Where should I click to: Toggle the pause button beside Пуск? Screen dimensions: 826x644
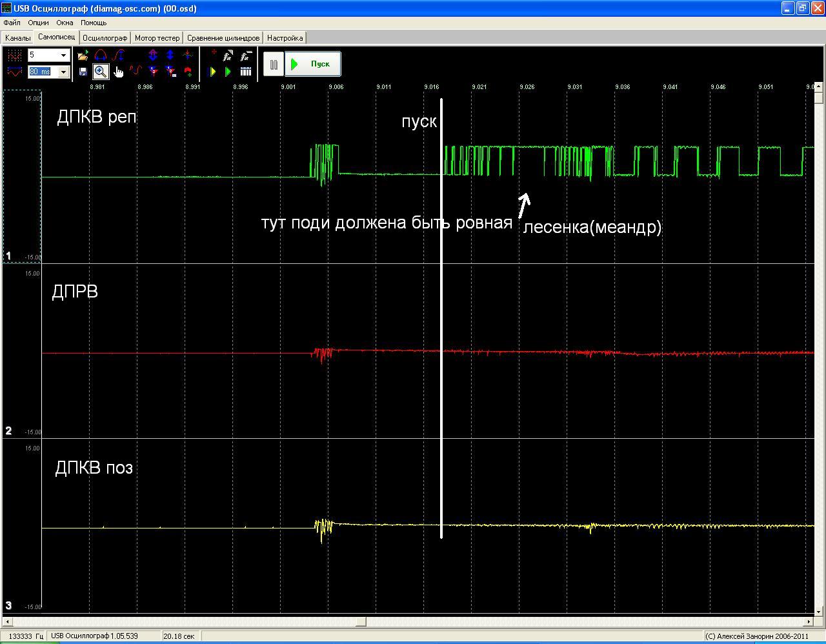[274, 64]
